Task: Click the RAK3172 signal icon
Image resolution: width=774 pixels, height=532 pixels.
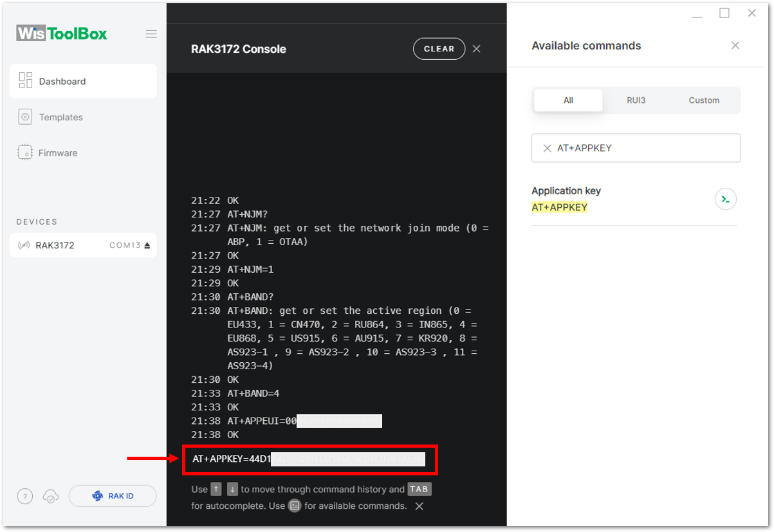Action: (24, 246)
